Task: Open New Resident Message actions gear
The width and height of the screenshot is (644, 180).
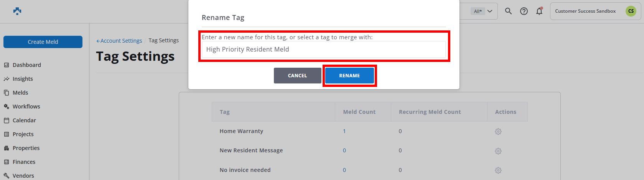Action: point(498,151)
